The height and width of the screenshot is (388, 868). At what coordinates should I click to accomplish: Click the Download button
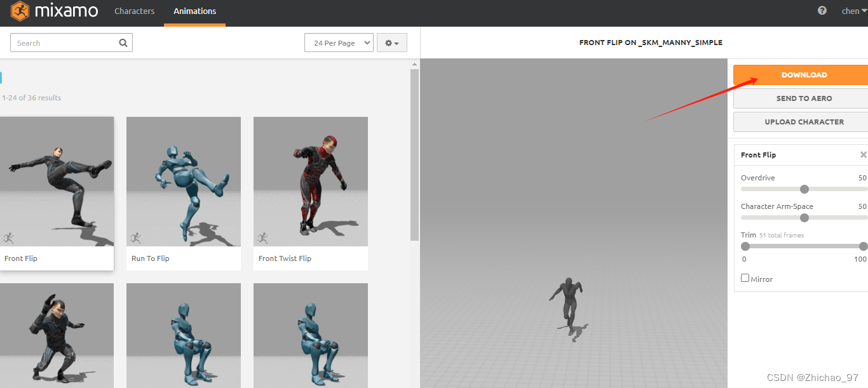click(x=801, y=75)
